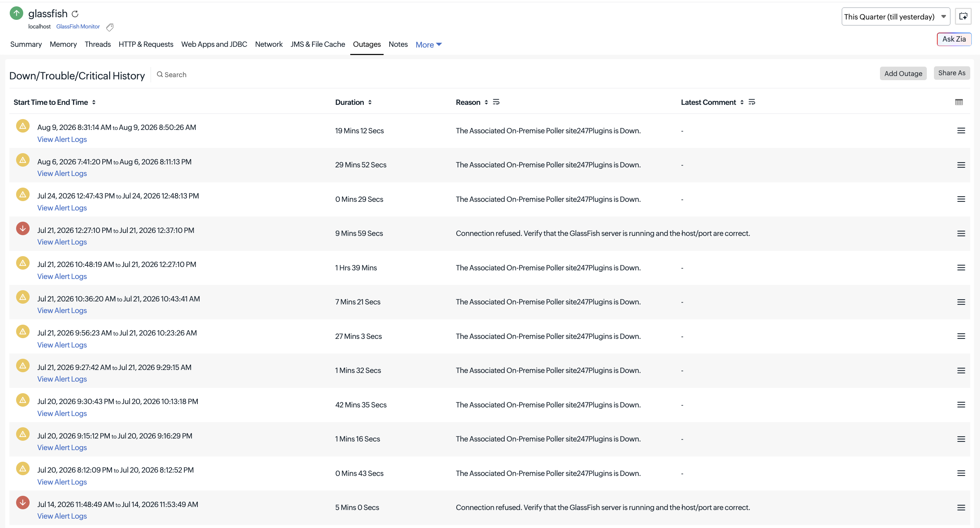Open row menu for Jul 20 8:12:09 PM outage
This screenshot has width=980, height=528.
[x=961, y=473]
